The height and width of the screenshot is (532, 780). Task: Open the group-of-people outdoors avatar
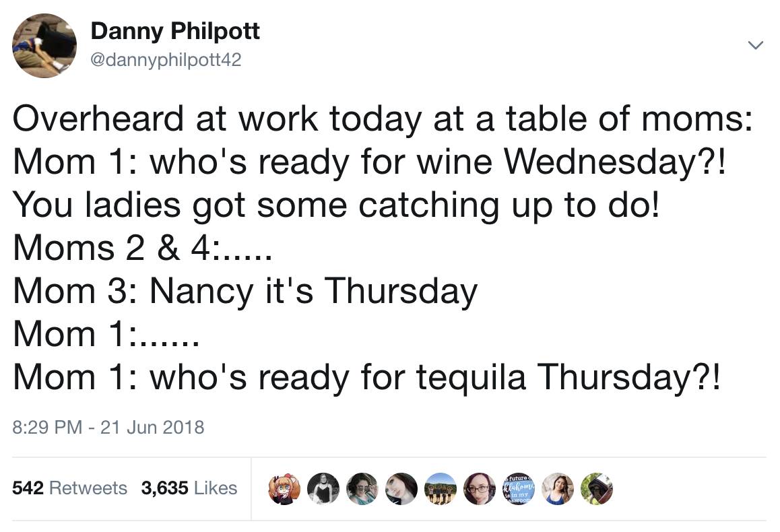[x=441, y=489]
